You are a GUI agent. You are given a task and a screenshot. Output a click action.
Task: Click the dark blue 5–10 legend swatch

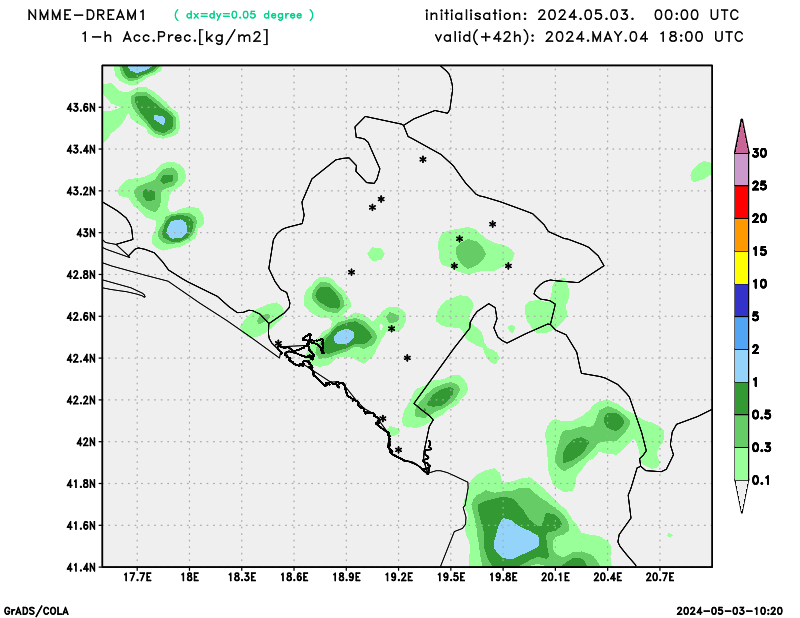pyautogui.click(x=741, y=301)
